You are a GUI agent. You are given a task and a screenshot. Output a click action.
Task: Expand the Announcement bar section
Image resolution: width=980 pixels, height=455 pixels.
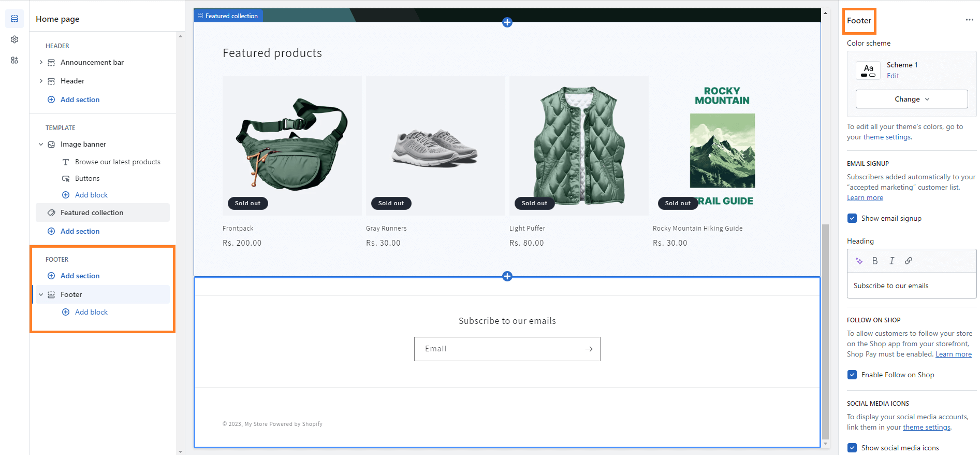(x=41, y=62)
